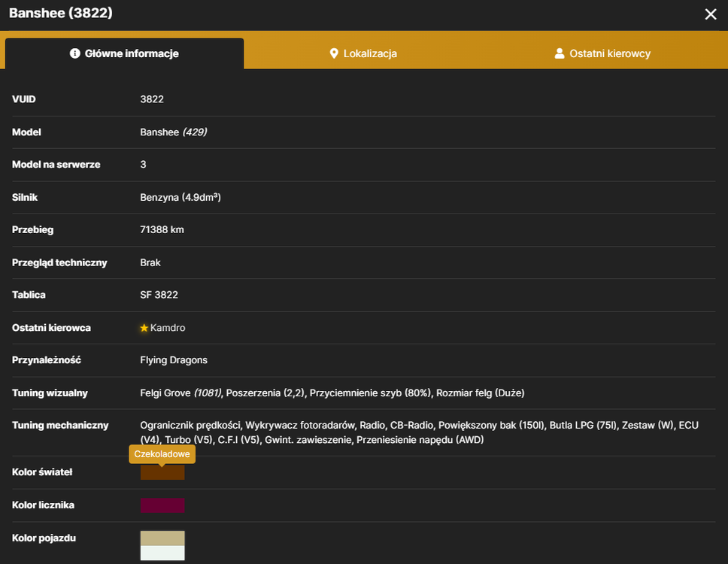
Task: Click the Butla LPG (75l) entry
Action: tap(583, 425)
